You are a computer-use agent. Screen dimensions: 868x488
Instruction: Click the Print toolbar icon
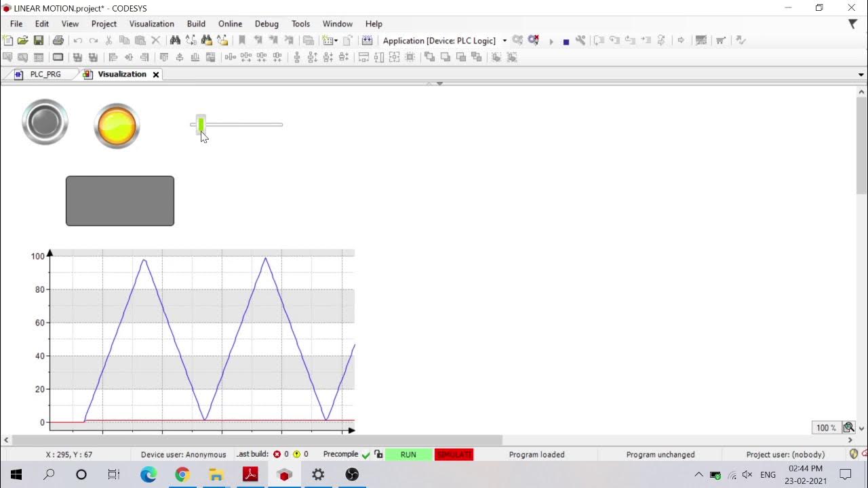point(58,41)
